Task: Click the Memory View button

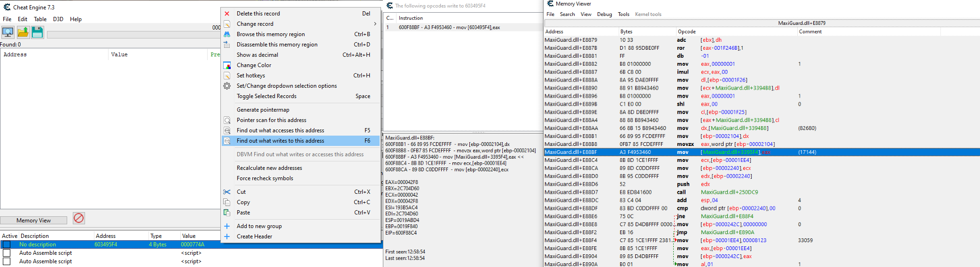Action: (x=33, y=221)
